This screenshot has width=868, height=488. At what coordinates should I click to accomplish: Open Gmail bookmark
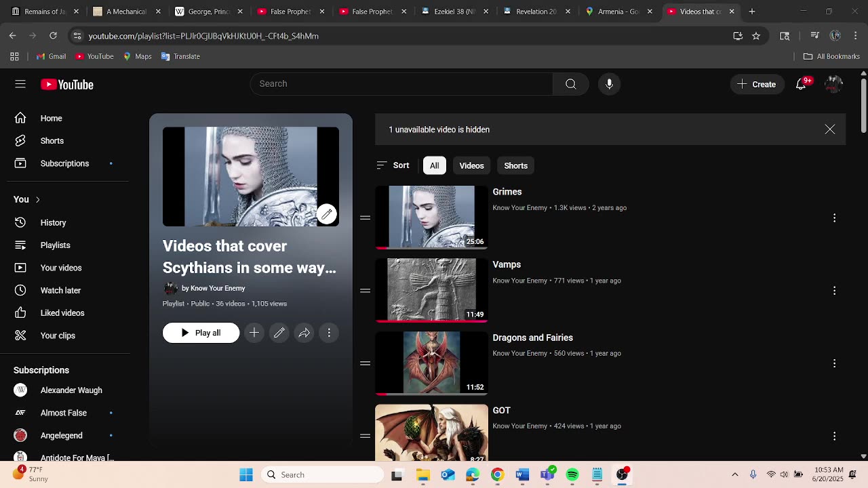coord(51,56)
